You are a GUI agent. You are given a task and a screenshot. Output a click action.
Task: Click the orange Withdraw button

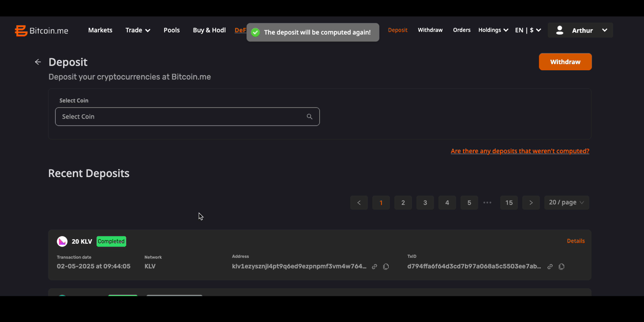coord(565,62)
